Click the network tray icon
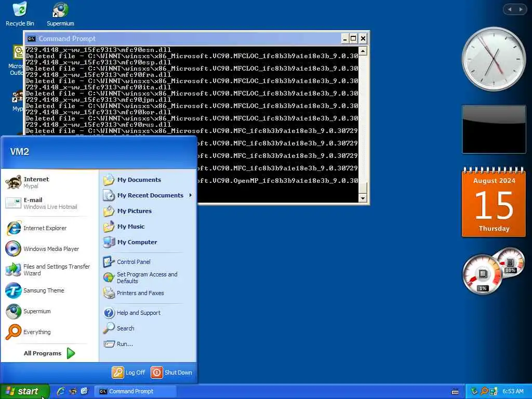 point(494,391)
